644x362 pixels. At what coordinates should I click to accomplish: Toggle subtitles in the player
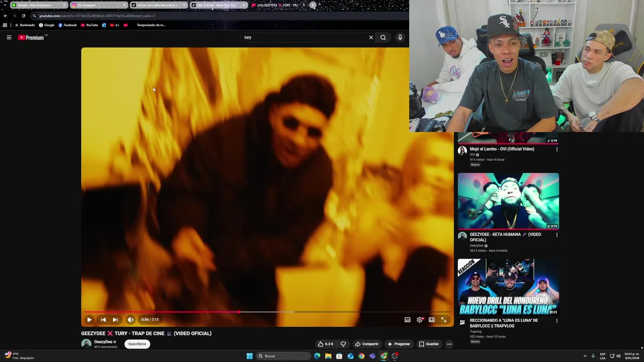[x=408, y=320]
